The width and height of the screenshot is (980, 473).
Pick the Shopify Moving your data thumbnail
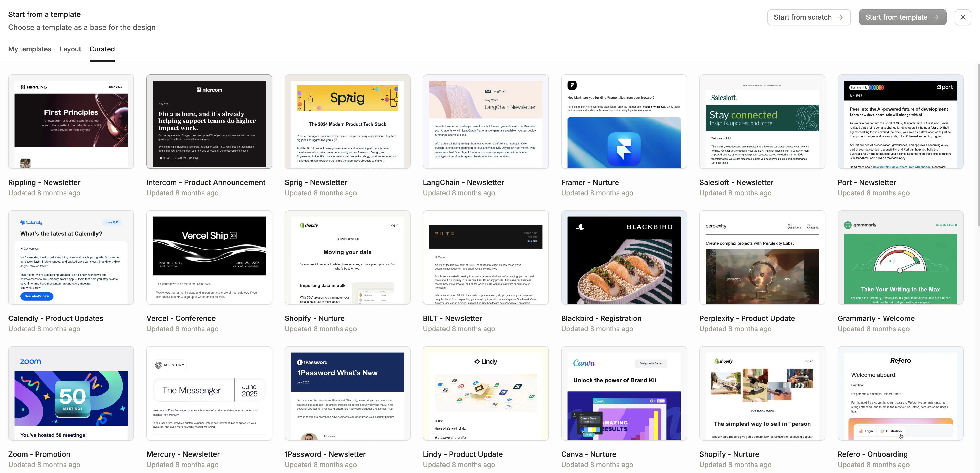(x=347, y=257)
